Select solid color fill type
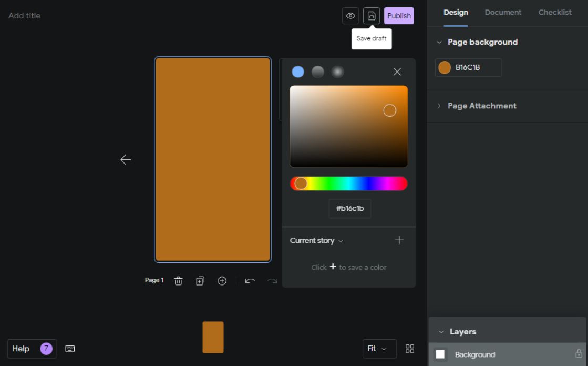 tap(298, 72)
